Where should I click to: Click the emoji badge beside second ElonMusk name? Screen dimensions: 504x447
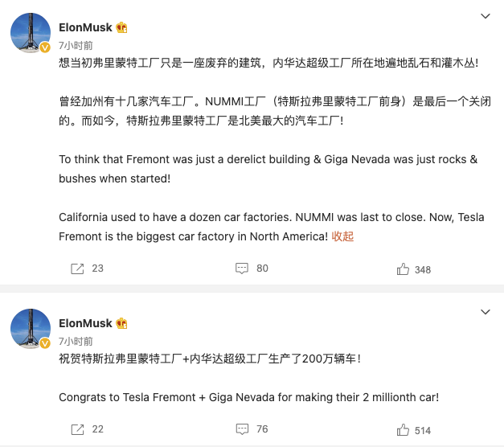122,323
